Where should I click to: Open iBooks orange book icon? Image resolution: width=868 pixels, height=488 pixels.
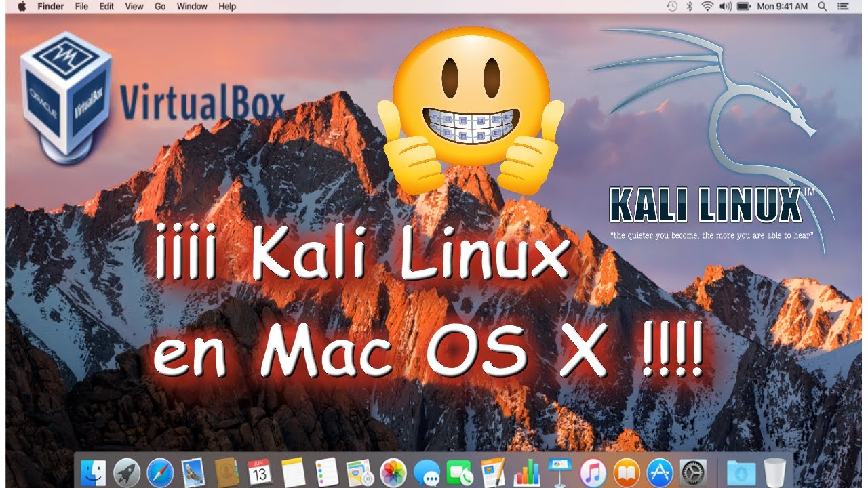627,472
